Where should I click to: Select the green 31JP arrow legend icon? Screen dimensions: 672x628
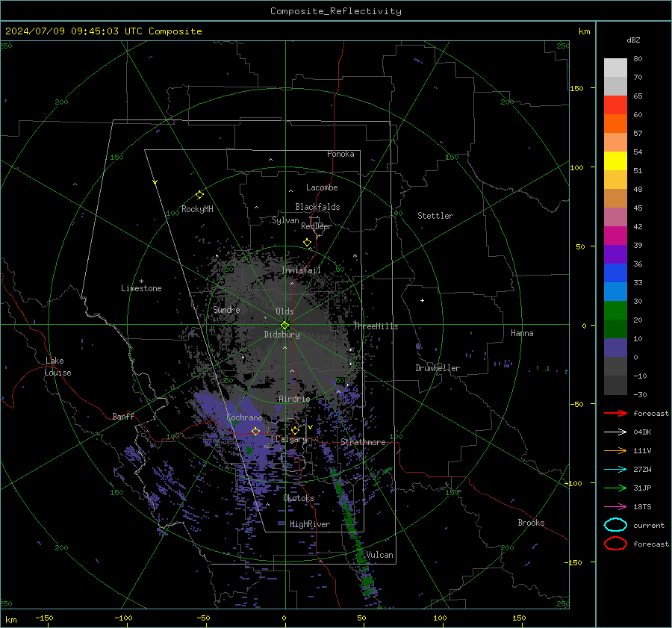(615, 488)
